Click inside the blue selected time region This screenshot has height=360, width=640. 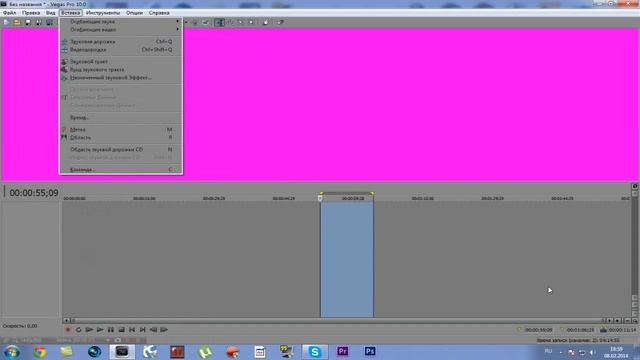347,259
